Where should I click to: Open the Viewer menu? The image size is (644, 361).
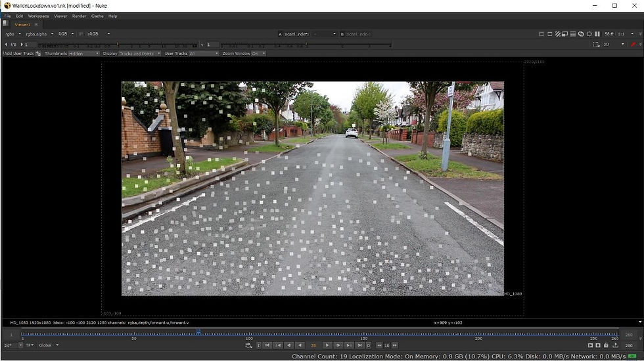60,16
